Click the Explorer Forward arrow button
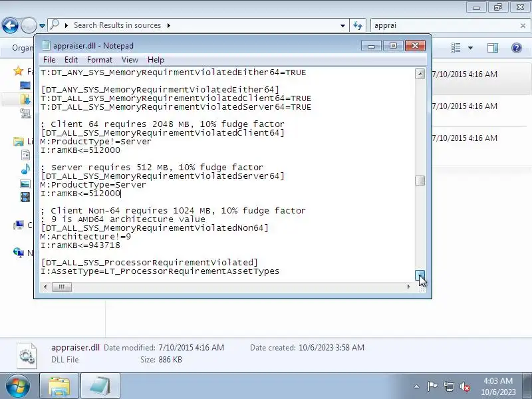The height and width of the screenshot is (399, 532). 29,25
